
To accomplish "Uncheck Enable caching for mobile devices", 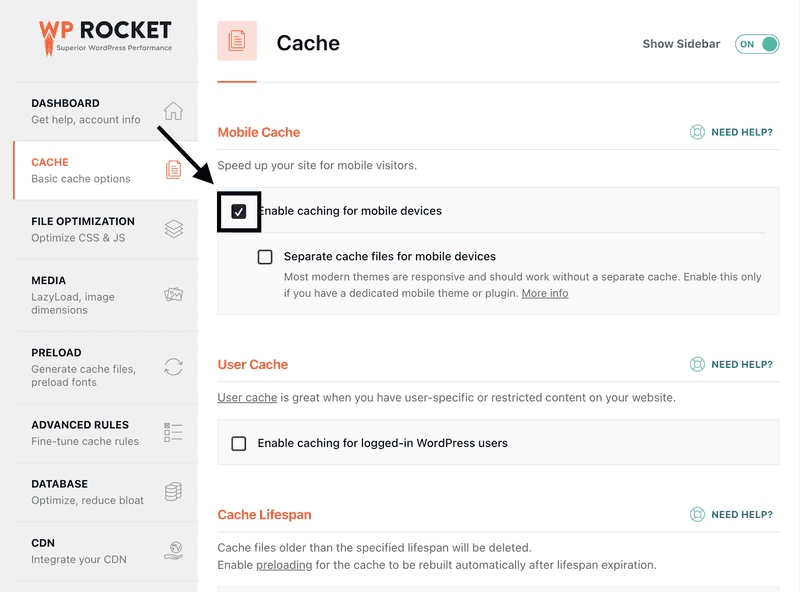I will click(x=239, y=211).
